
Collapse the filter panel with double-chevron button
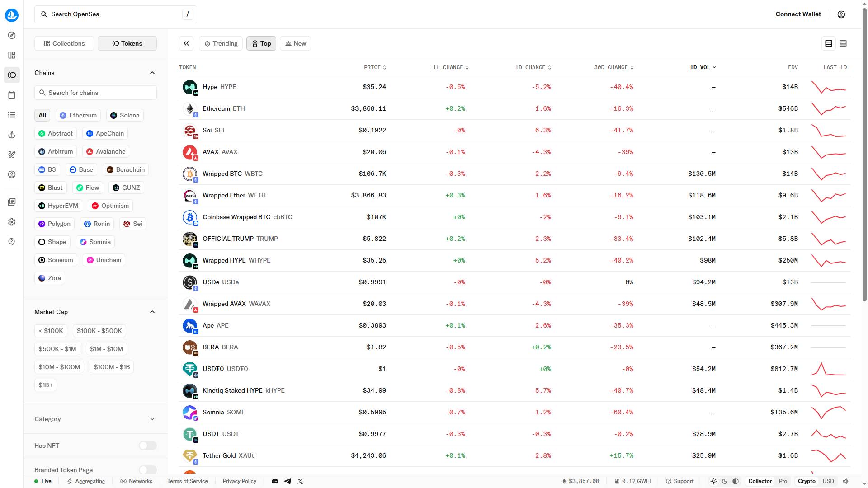[x=186, y=43]
